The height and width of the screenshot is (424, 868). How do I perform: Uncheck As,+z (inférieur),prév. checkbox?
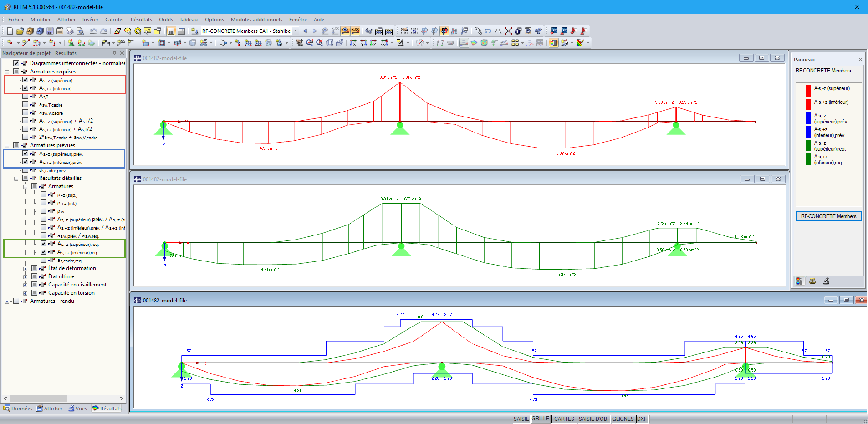26,162
